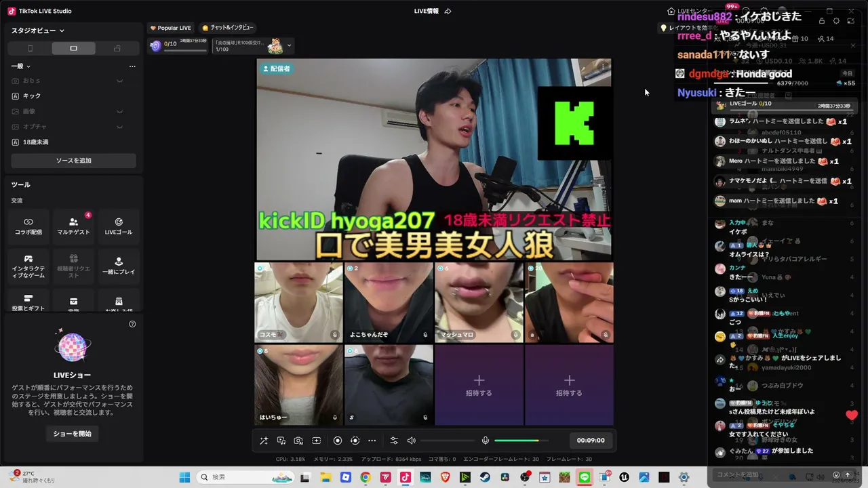The image size is (868, 488).
Task: Collapse the 一般 scene section
Action: [20, 66]
